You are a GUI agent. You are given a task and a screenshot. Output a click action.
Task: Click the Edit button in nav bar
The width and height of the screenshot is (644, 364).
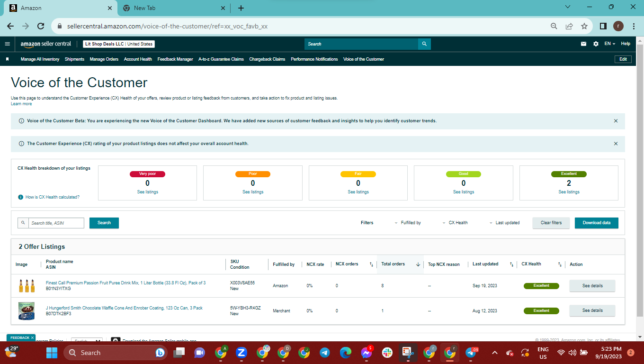click(x=623, y=59)
